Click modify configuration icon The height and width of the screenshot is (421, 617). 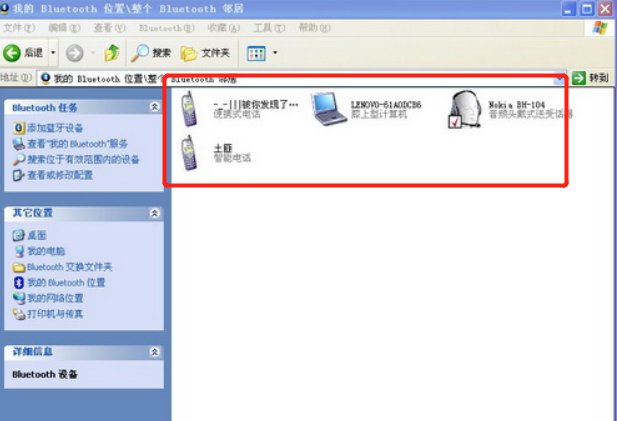pyautogui.click(x=18, y=175)
